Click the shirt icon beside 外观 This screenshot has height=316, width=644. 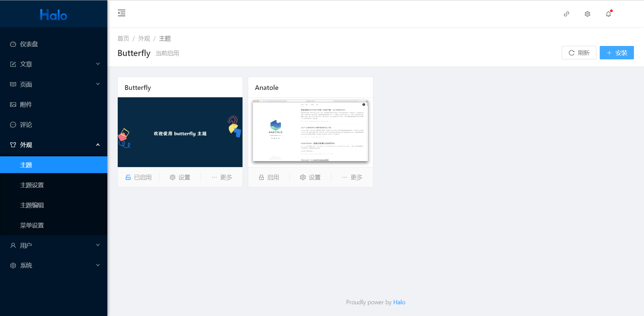pyautogui.click(x=13, y=145)
